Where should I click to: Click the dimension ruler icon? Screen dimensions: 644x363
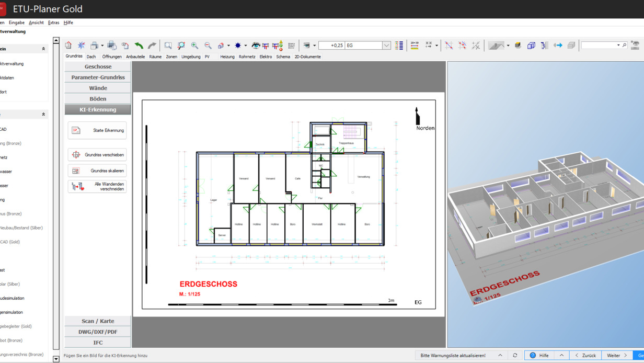click(x=415, y=46)
